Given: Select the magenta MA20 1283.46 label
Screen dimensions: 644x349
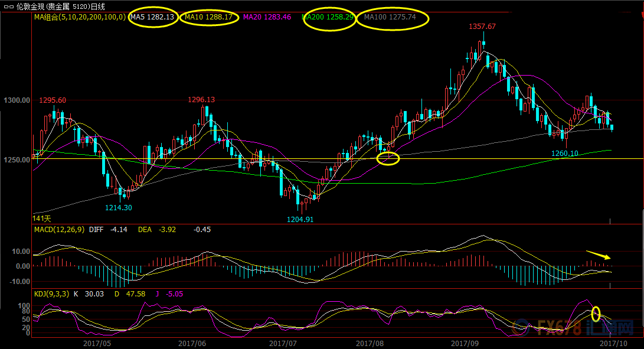Looking at the screenshot, I should click(267, 18).
